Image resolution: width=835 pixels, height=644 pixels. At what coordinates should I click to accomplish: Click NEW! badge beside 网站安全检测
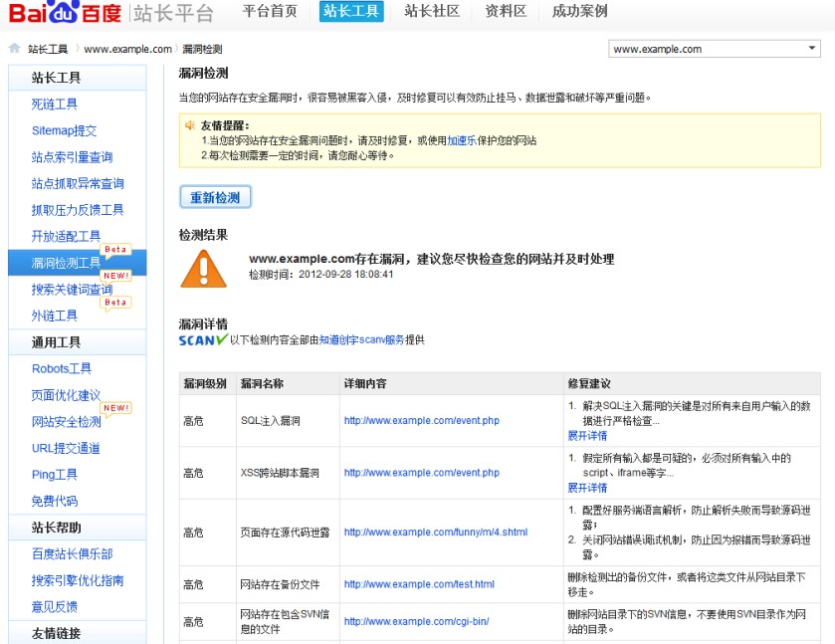(x=116, y=408)
